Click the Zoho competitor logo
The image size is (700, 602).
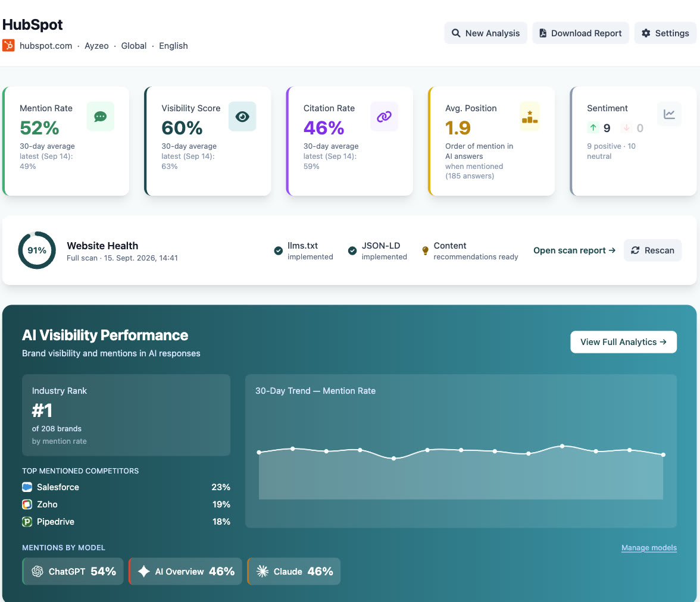(x=27, y=504)
